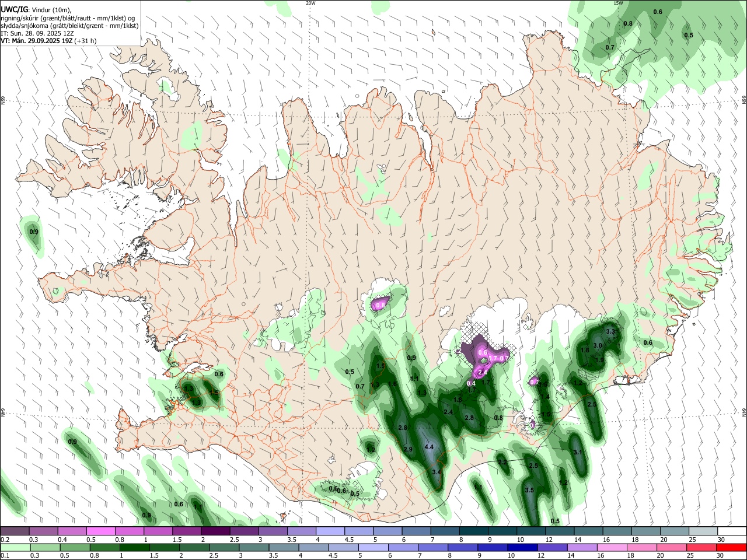Select the darkest green 1–1.5 rain legend swatch
The width and height of the screenshot is (747, 560).
(134, 548)
